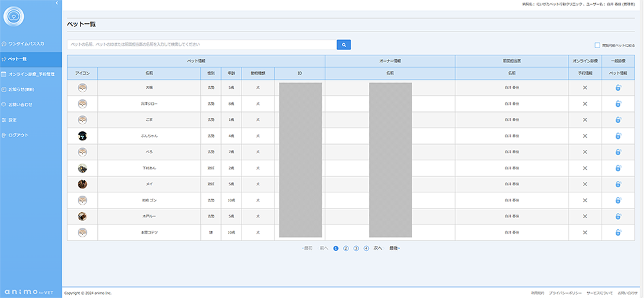
Task: Collapse the sidebar with the chevron arrow
Action: point(58,3)
